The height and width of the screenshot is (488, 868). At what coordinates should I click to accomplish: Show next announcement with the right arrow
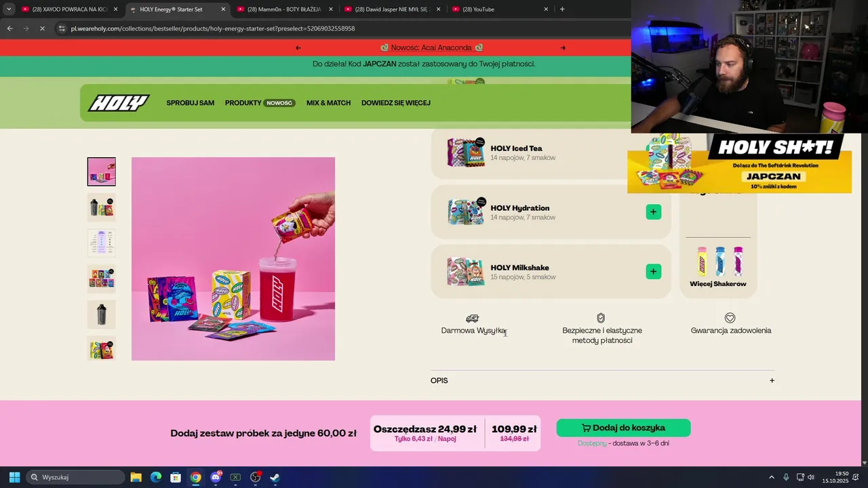[563, 47]
